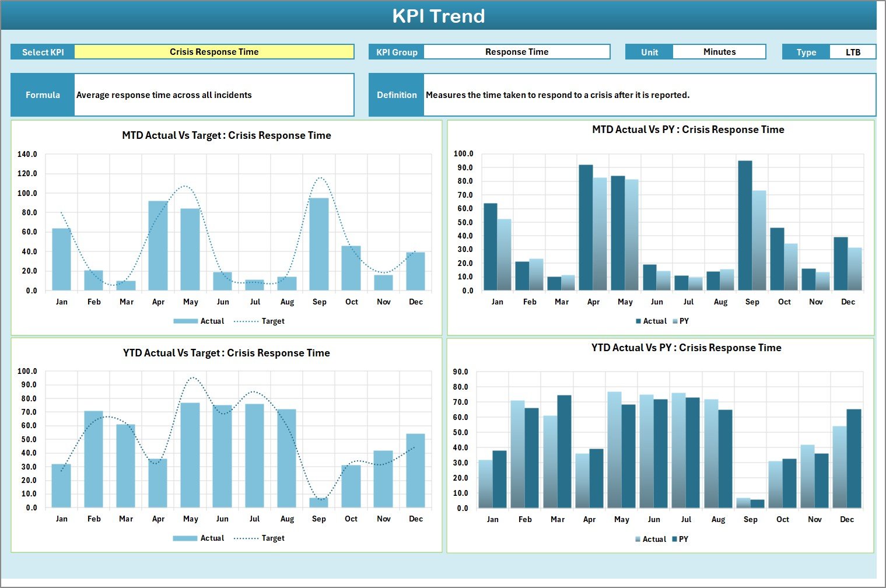Click the Formula text cell

coord(213,95)
